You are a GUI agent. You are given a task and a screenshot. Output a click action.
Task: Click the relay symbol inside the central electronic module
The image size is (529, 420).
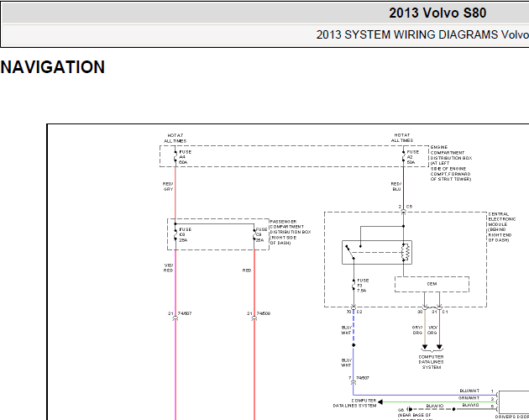[377, 252]
